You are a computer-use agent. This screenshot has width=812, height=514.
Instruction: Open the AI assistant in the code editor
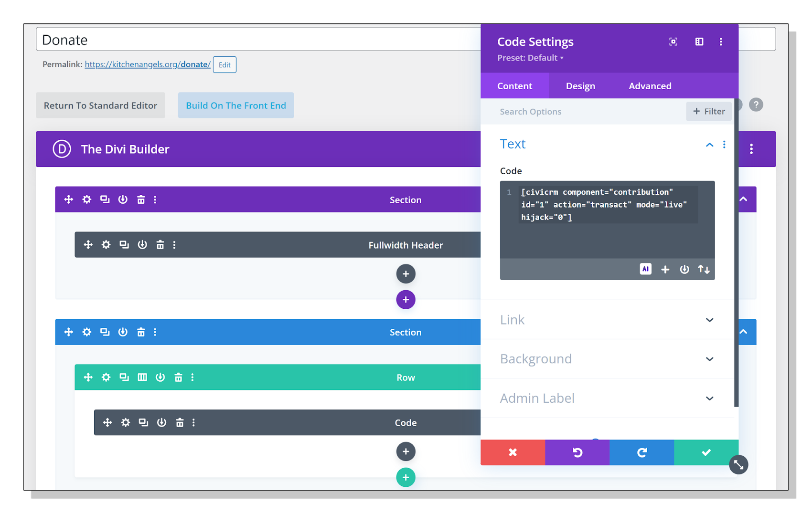tap(645, 269)
